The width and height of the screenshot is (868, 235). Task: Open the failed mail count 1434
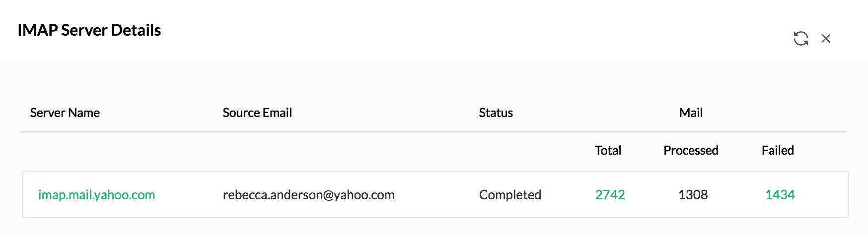point(780,195)
